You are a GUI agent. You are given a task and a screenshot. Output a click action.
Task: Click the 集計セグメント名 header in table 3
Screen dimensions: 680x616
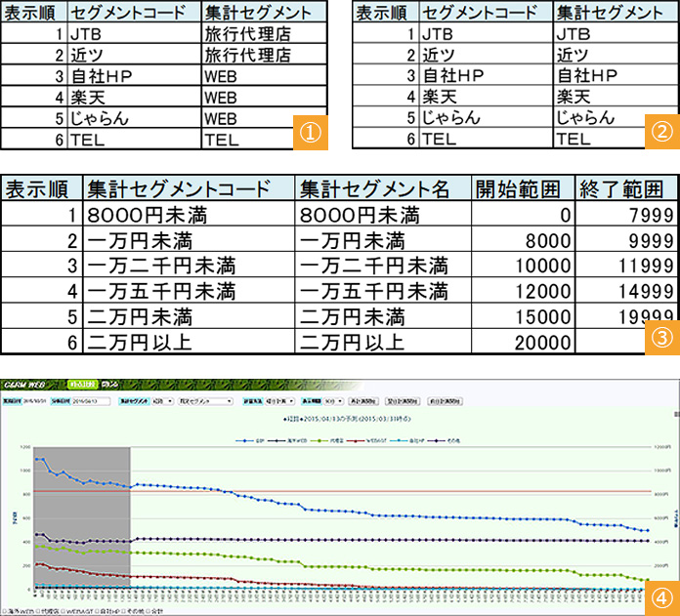(383, 188)
